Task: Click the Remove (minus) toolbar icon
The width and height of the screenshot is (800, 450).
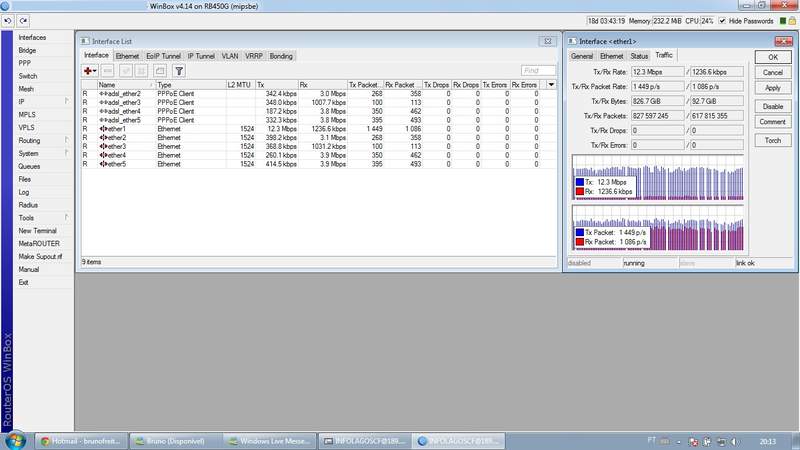Action: pos(108,71)
